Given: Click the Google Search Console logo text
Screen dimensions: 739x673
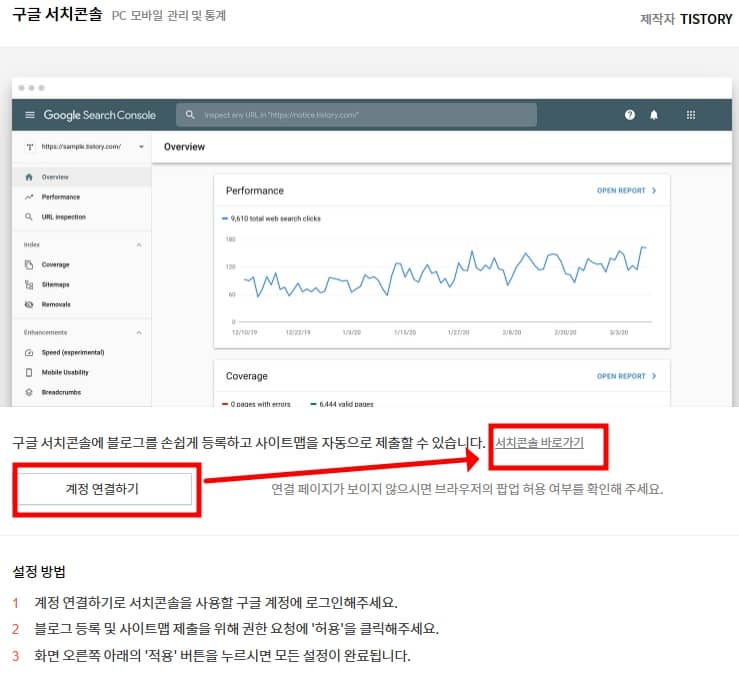Looking at the screenshot, I should tap(99, 115).
